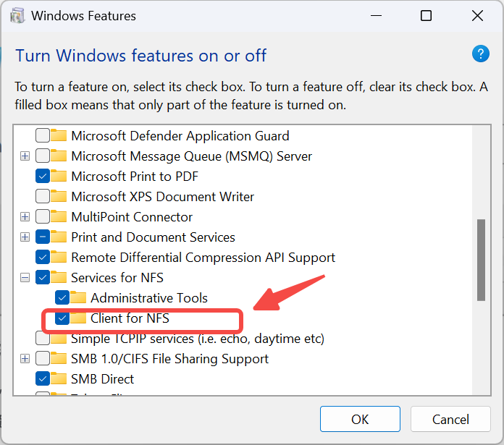Image resolution: width=504 pixels, height=445 pixels.
Task: Expand the Print and Document Services node
Action: [25, 237]
